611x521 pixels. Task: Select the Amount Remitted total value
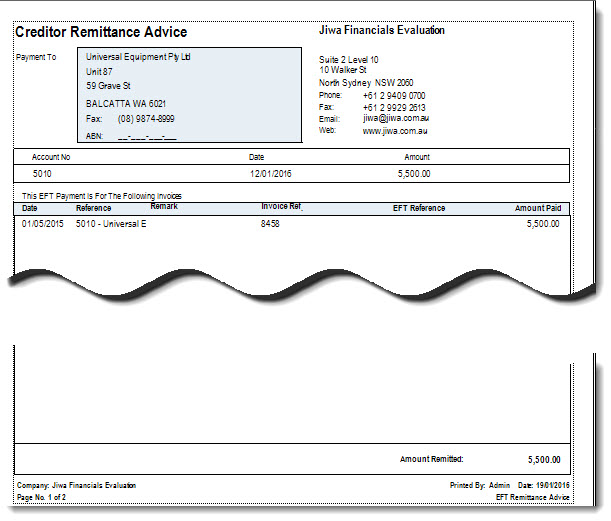tap(544, 460)
